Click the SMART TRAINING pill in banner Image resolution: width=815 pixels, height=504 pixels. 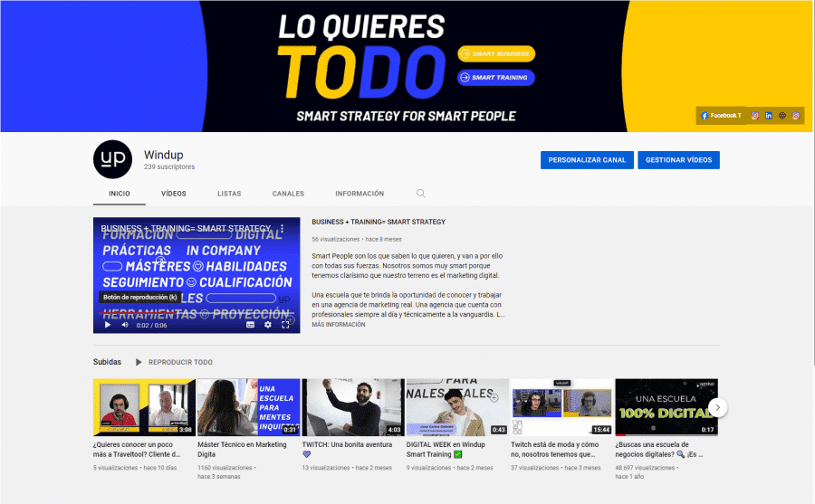pos(496,78)
